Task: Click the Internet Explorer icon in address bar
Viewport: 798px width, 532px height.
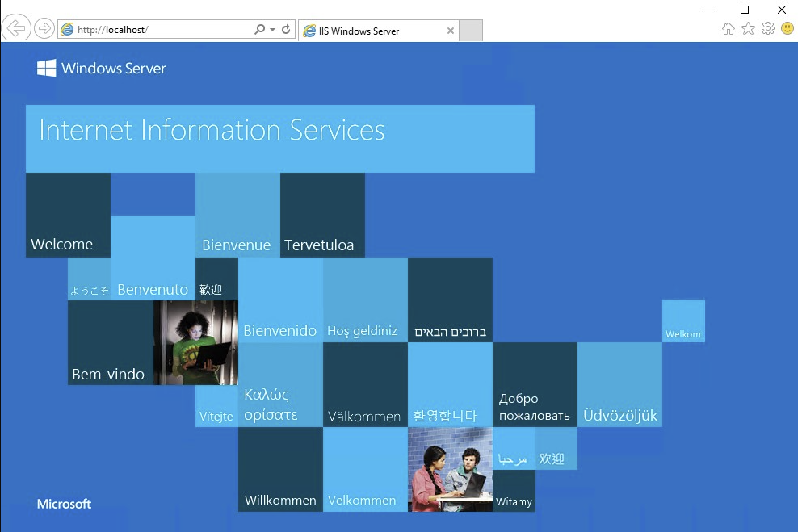Action: coord(67,30)
